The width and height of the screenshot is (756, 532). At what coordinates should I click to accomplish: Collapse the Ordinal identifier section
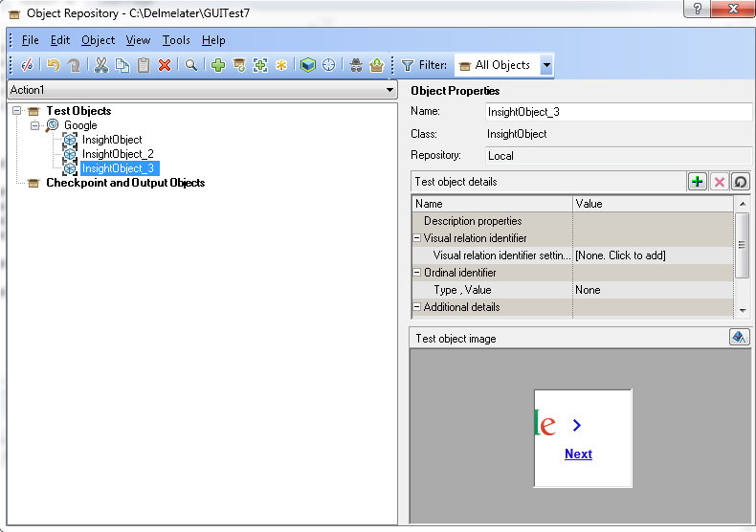pyautogui.click(x=417, y=273)
